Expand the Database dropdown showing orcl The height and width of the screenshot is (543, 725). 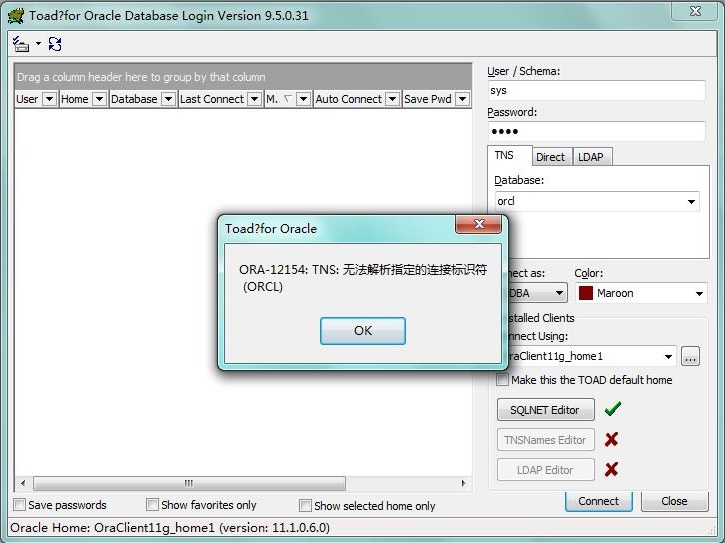pos(692,202)
